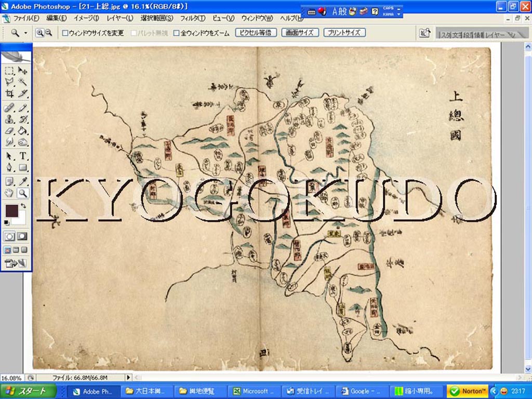
Task: Switch to 輿地便覧 folder in taskbar
Action: [x=200, y=391]
